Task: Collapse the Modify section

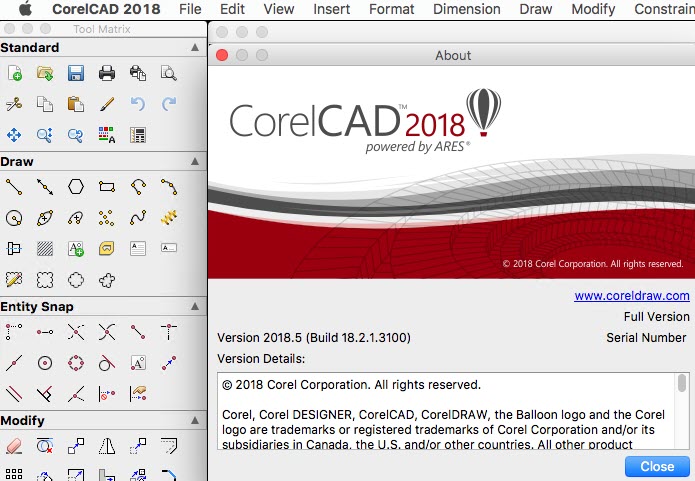Action: click(195, 420)
